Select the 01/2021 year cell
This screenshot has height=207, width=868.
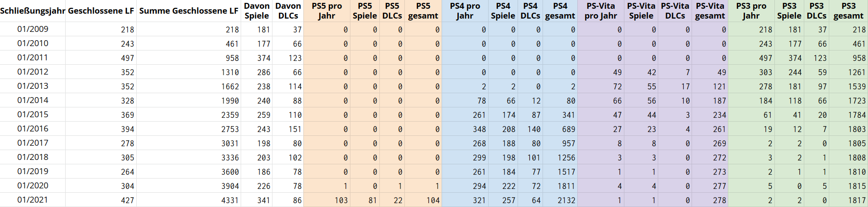[33, 200]
